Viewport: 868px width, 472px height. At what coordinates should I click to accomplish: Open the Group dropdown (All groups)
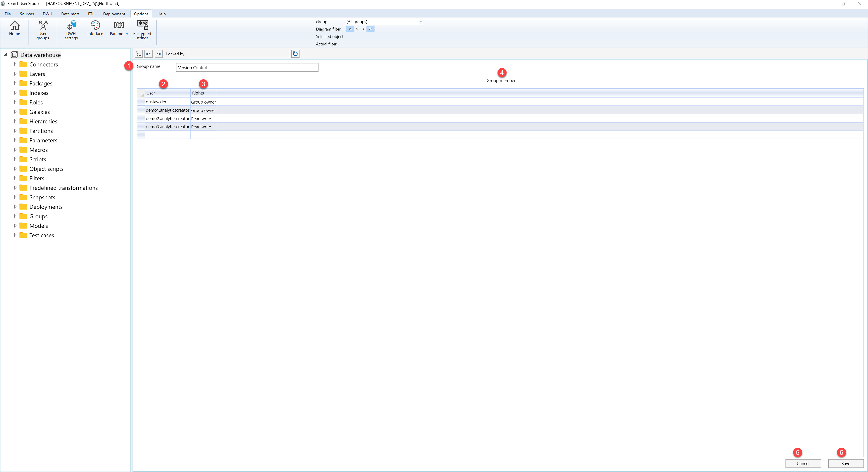click(384, 21)
